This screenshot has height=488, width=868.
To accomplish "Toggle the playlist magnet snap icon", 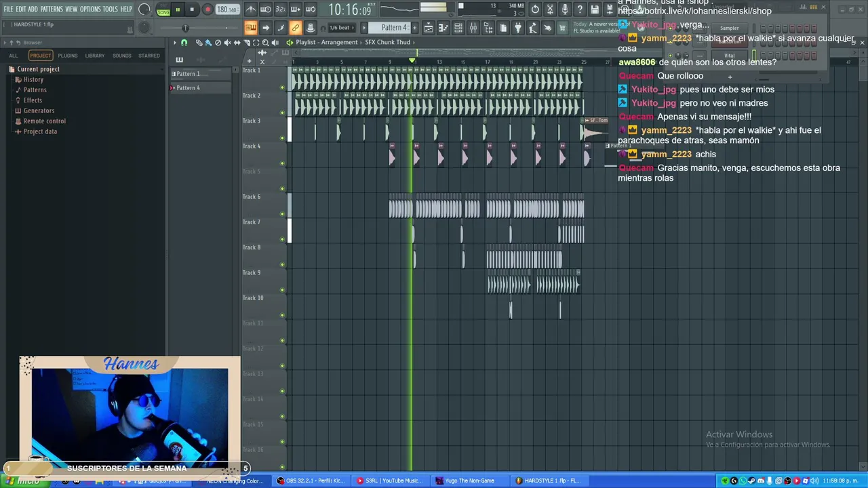I will click(x=184, y=43).
